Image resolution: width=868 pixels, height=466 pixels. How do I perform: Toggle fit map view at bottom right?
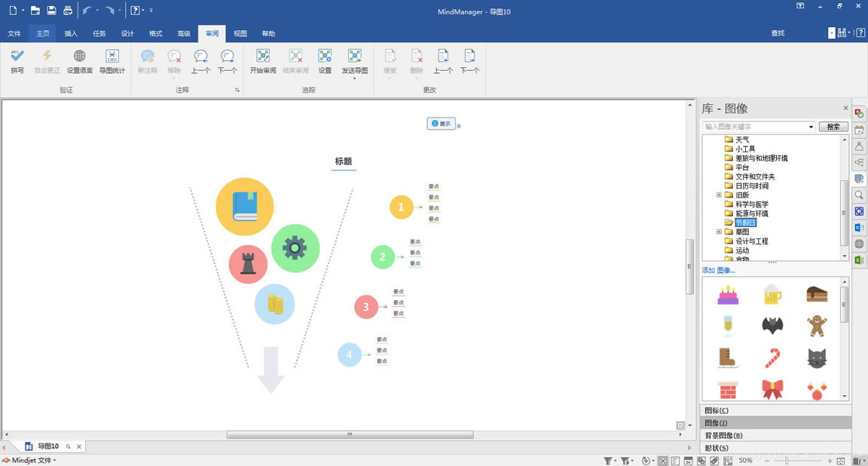click(841, 460)
